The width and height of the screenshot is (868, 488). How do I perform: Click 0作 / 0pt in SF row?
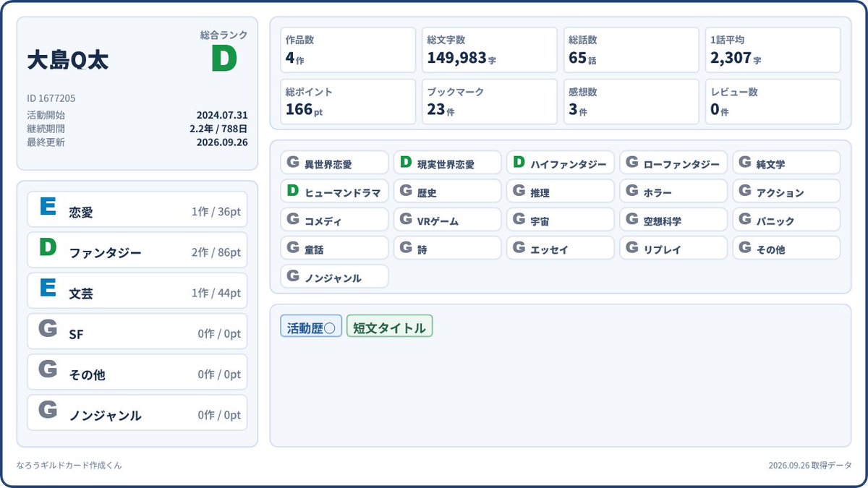(x=219, y=334)
